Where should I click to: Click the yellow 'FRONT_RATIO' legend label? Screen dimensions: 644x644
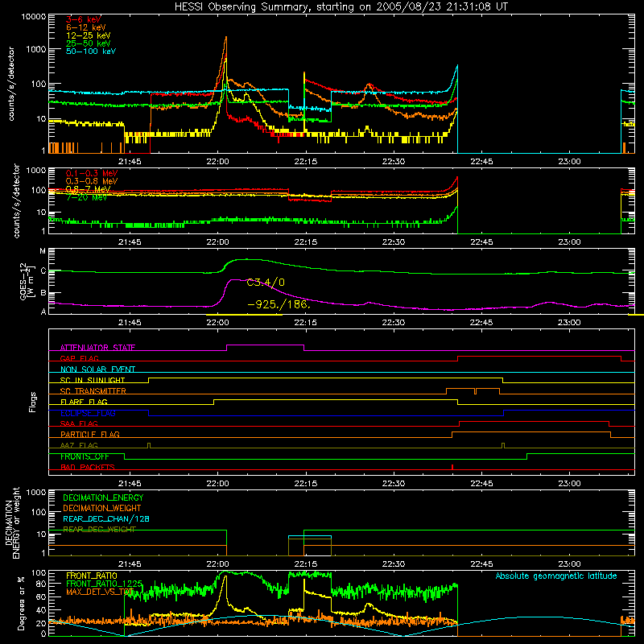tap(92, 576)
